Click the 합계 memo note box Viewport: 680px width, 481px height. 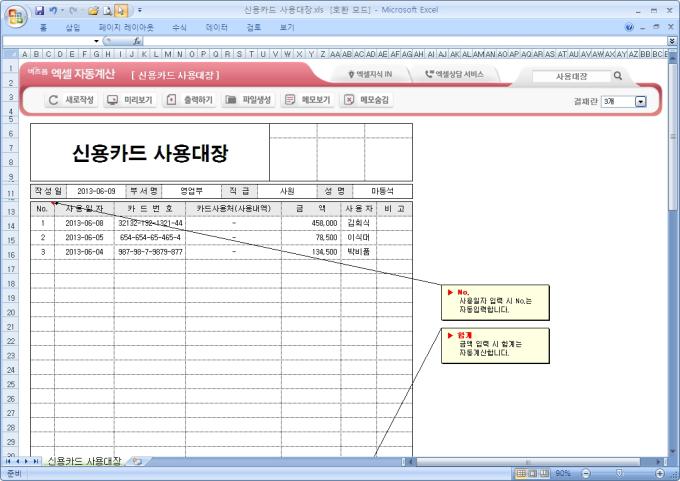click(x=495, y=346)
